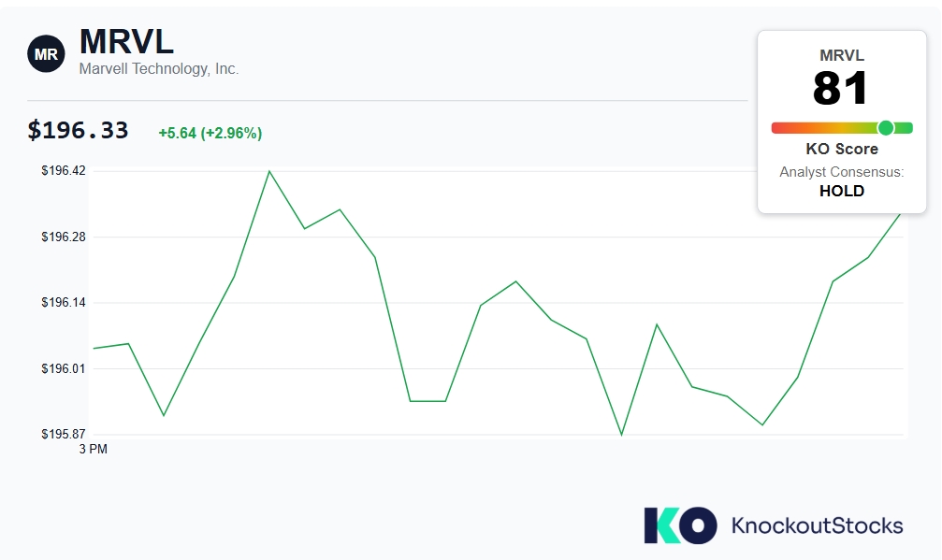Screen dimensions: 942x560
Task: Click the HOLD consensus rating
Action: (842, 191)
